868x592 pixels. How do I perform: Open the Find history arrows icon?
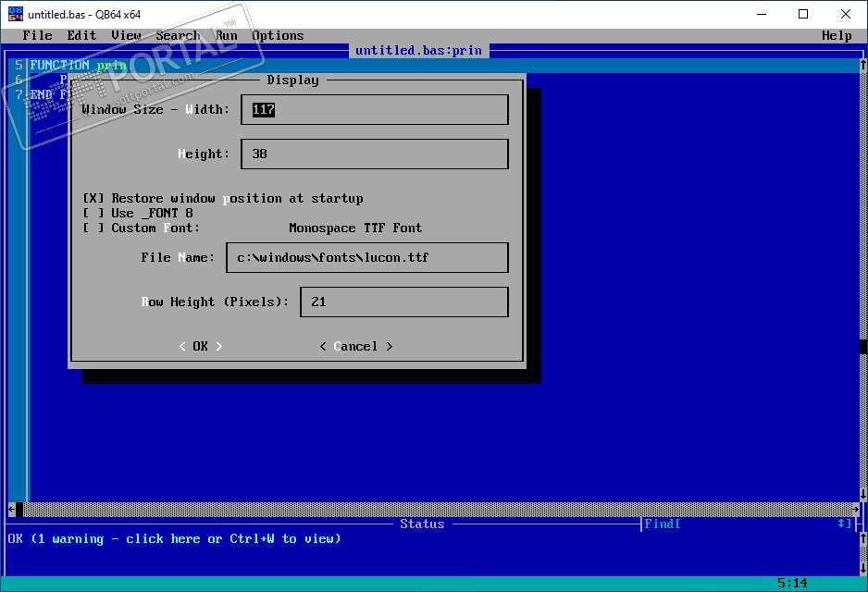(841, 524)
